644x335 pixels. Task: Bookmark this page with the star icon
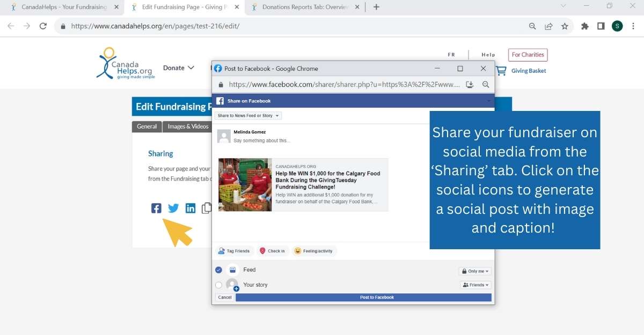tap(565, 26)
